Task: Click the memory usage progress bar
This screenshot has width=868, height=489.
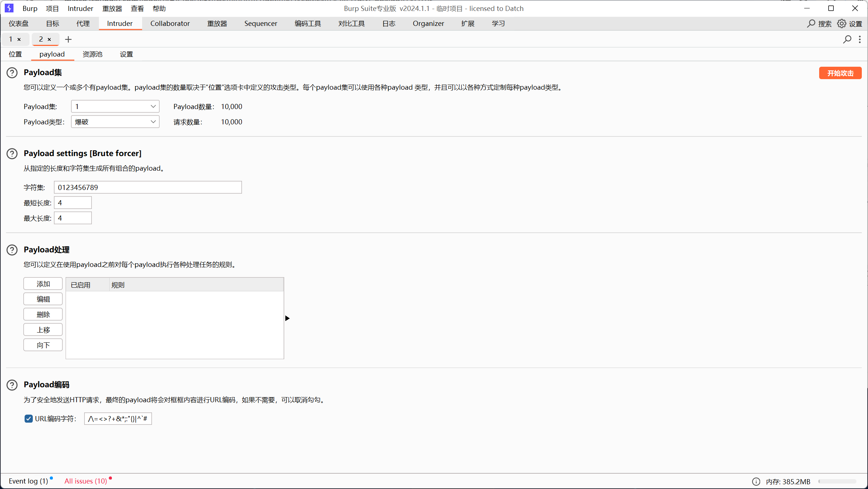Action: [837, 481]
